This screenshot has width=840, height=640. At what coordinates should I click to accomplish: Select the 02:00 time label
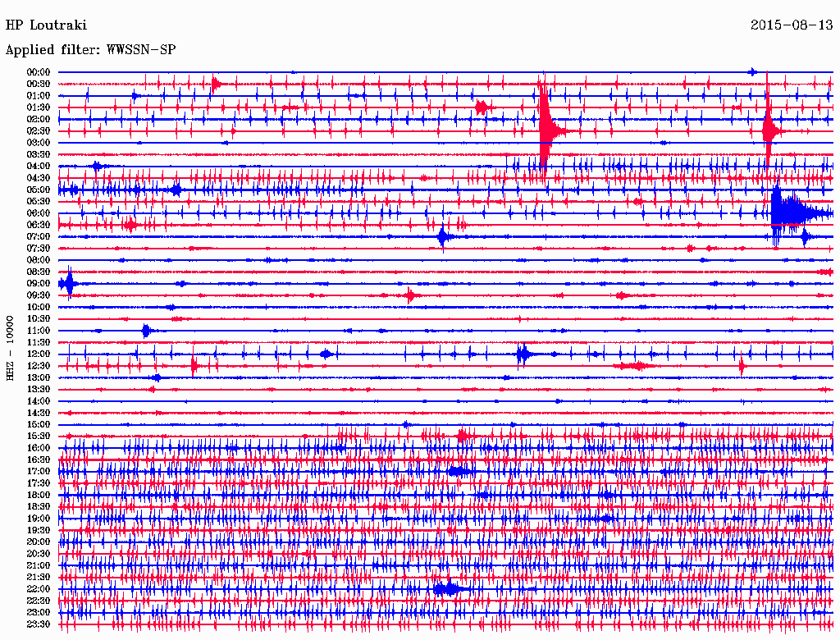tap(39, 120)
